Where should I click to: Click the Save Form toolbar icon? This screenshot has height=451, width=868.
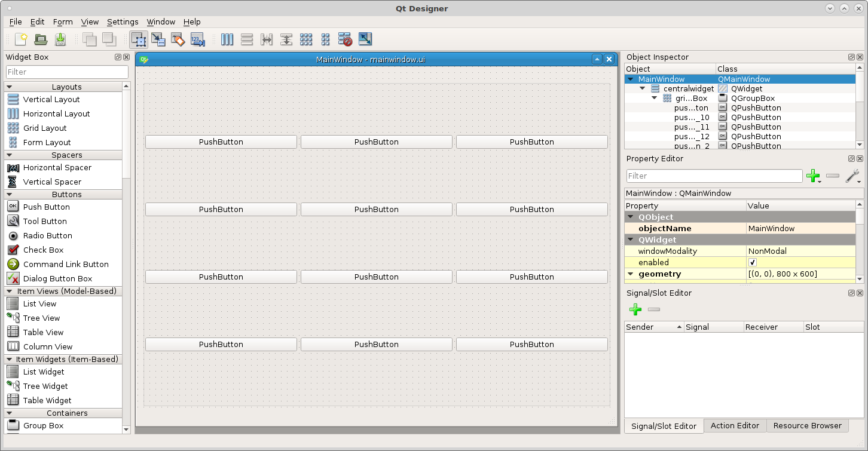pyautogui.click(x=60, y=39)
